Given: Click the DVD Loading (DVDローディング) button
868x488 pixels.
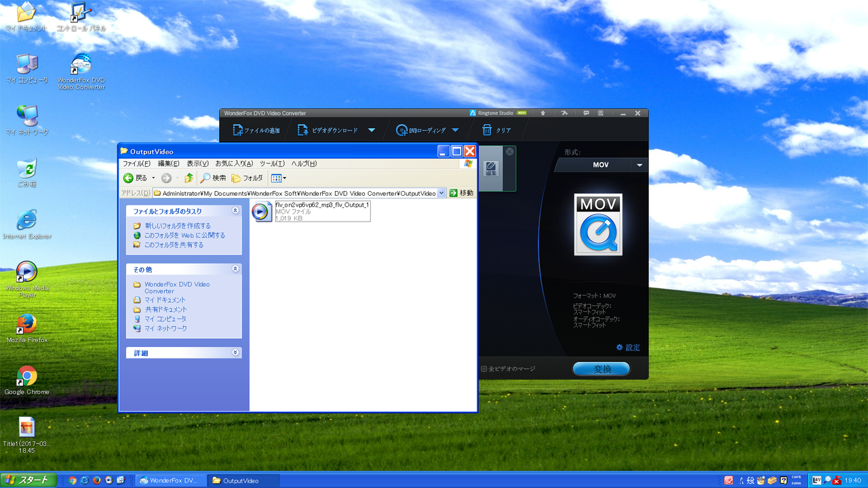Looking at the screenshot, I should [x=421, y=130].
